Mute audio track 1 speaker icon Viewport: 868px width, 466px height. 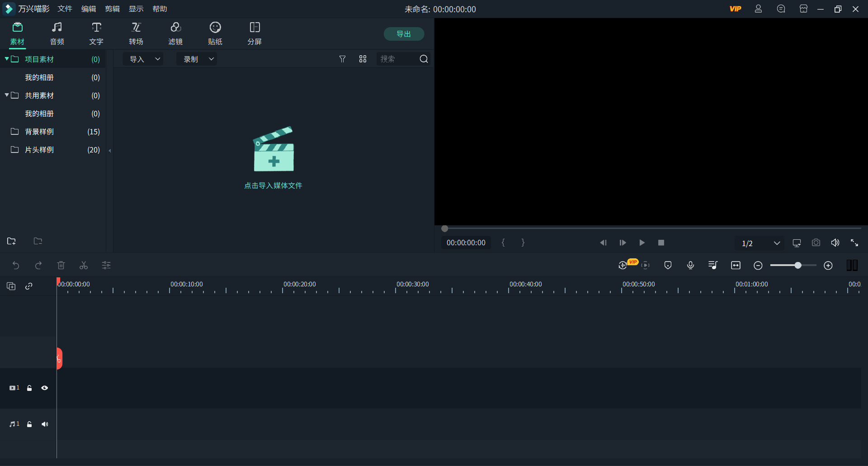coord(45,424)
